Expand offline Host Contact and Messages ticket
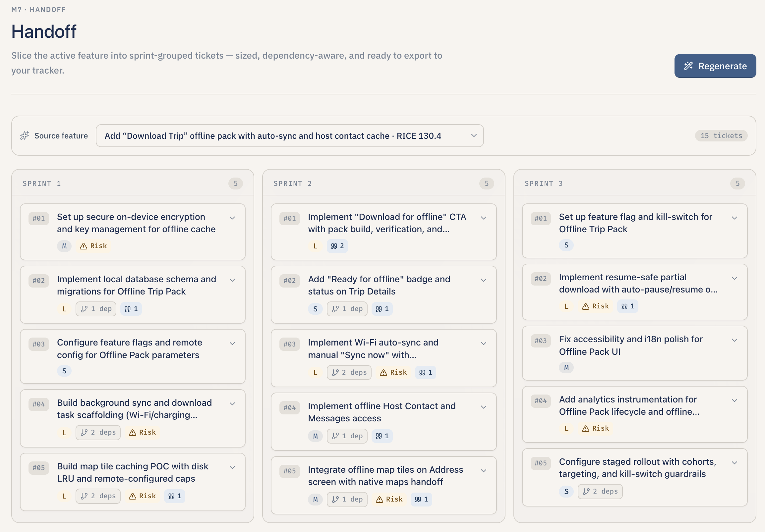The height and width of the screenshot is (532, 765). click(484, 407)
